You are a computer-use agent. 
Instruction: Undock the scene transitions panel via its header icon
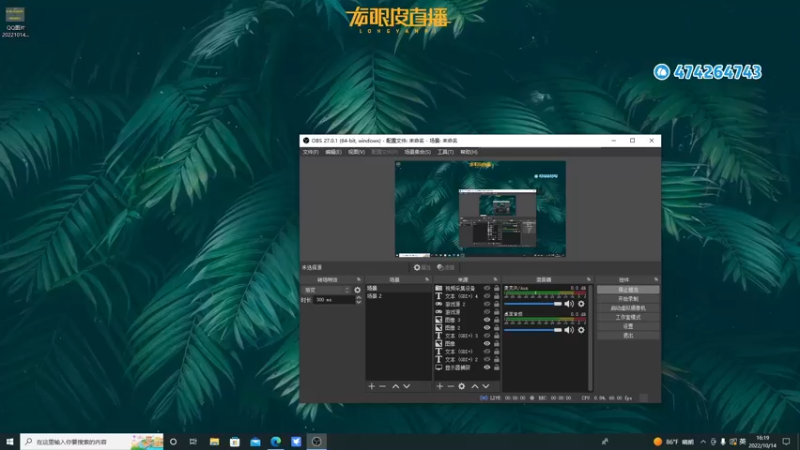[359, 280]
